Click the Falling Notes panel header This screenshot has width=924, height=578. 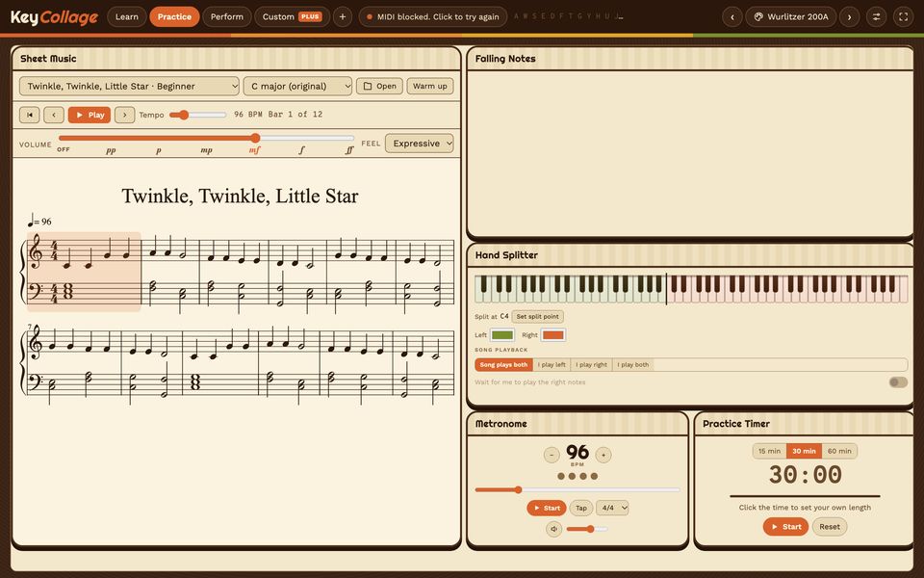pos(689,59)
